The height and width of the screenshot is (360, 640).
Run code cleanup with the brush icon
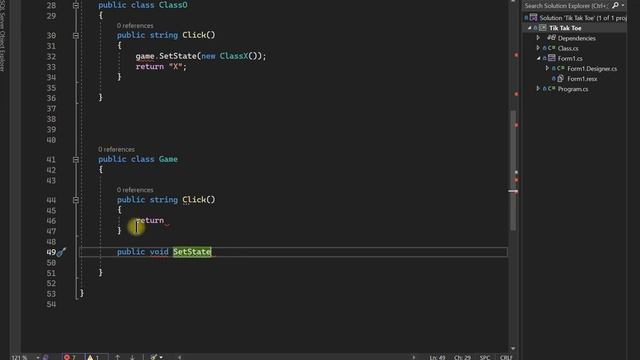tap(153, 357)
